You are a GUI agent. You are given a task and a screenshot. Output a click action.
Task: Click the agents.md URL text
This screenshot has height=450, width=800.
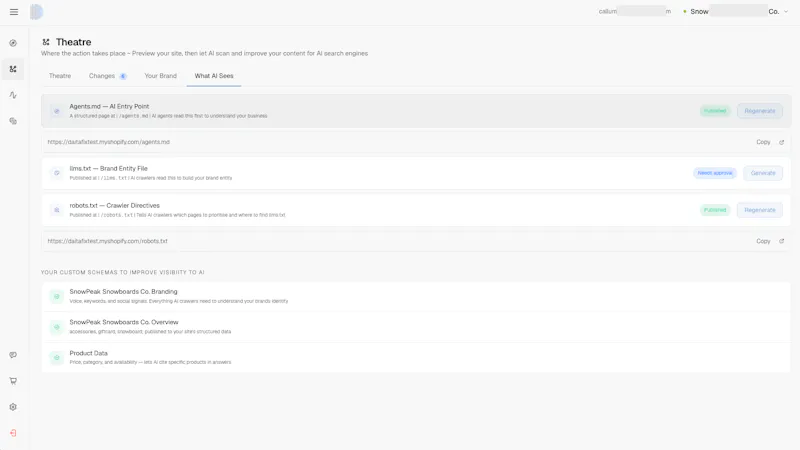coord(109,142)
